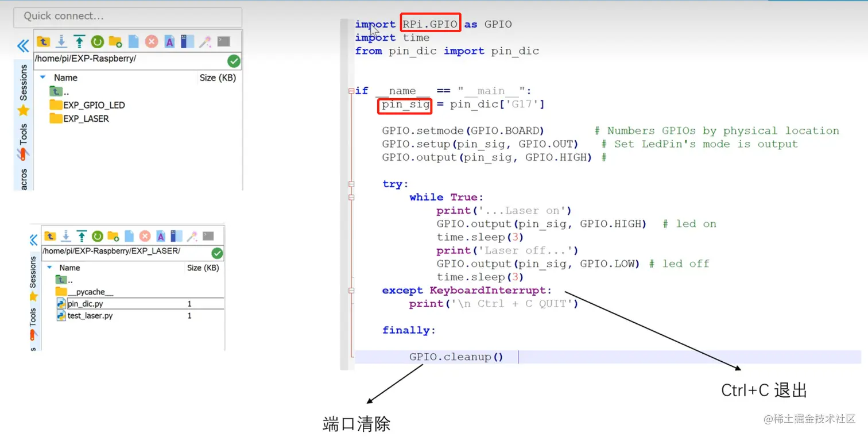868x437 pixels.
Task: Click 'finally:' keyword in code
Action: (x=409, y=330)
